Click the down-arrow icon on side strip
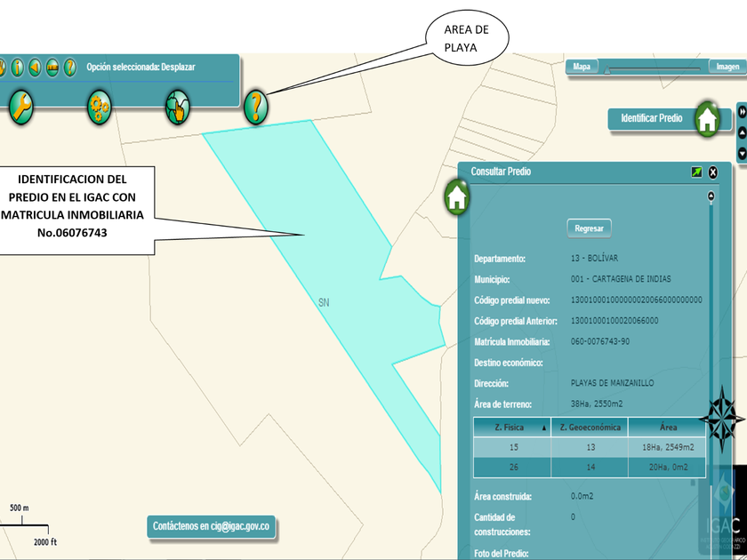The width and height of the screenshot is (747, 560). pos(743,154)
